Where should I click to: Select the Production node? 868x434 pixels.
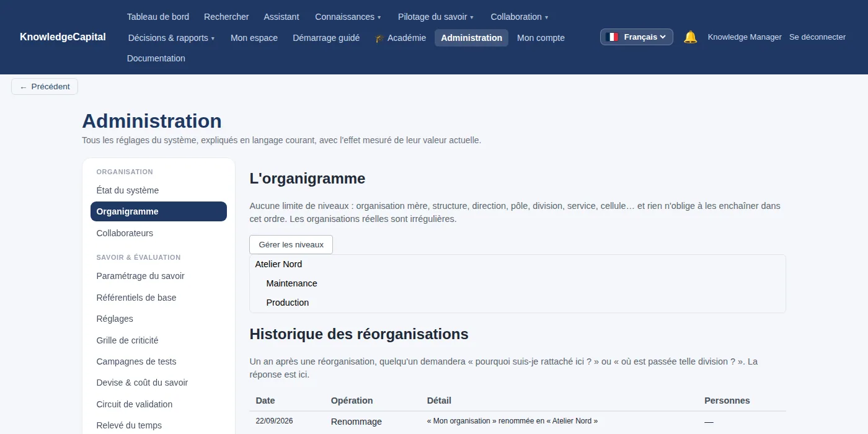click(x=288, y=303)
